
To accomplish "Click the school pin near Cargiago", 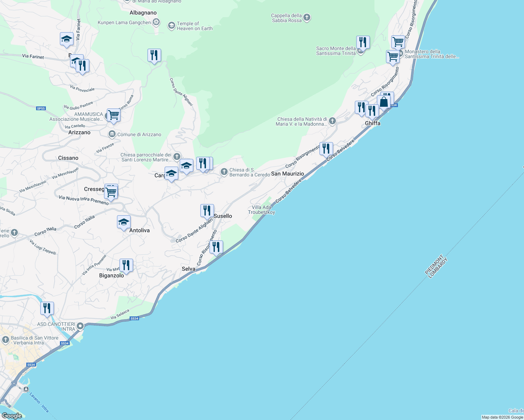I will [171, 174].
